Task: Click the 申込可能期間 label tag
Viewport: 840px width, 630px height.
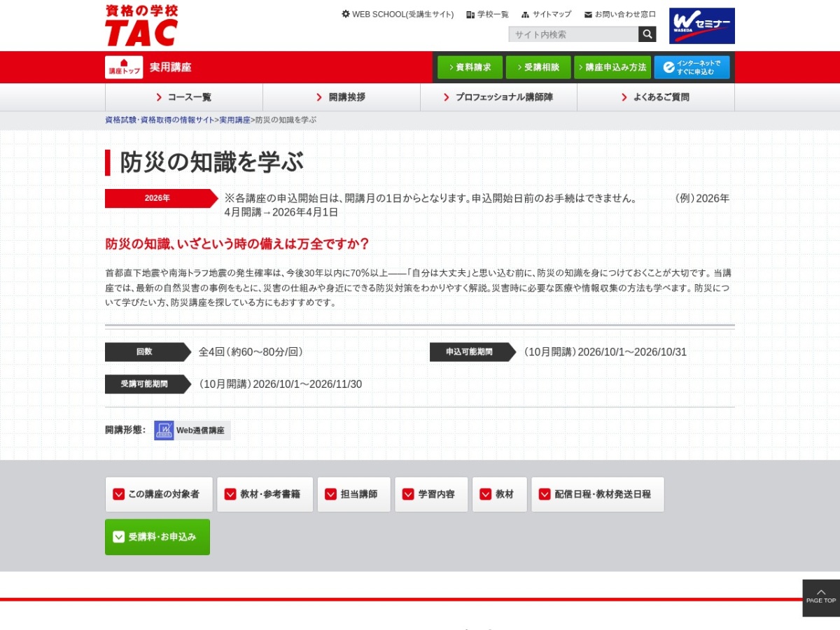Action: coord(473,352)
